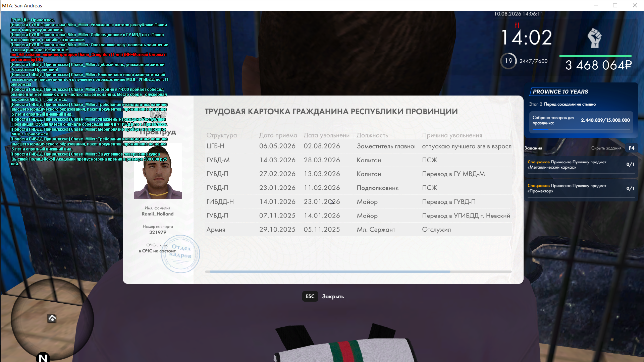Click the dismissal date 05.11.2025
Screen dimensions: 644x362
(322, 230)
